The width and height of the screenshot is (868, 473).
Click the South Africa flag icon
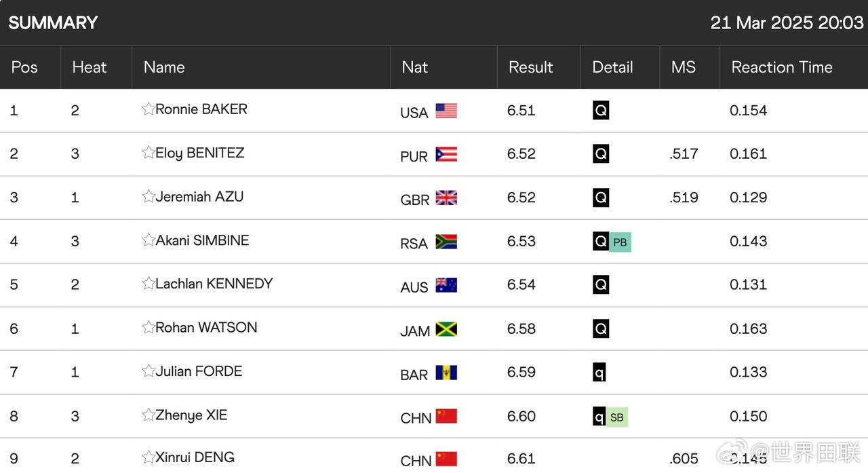[446, 242]
